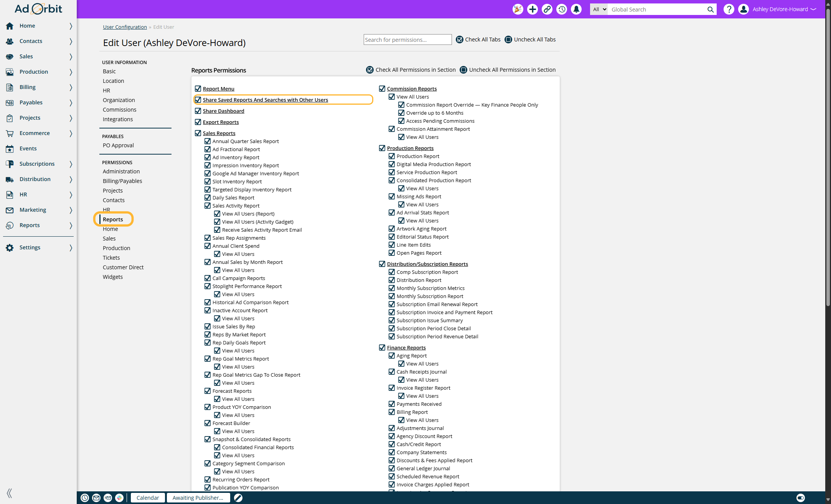Viewport: 831px width, 504px height.
Task: Click the Events calendar icon
Action: (10, 148)
